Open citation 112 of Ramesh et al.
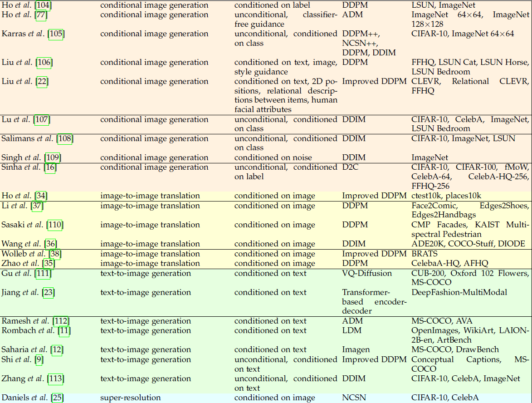Screen dimensions: 532x403 tap(61, 321)
